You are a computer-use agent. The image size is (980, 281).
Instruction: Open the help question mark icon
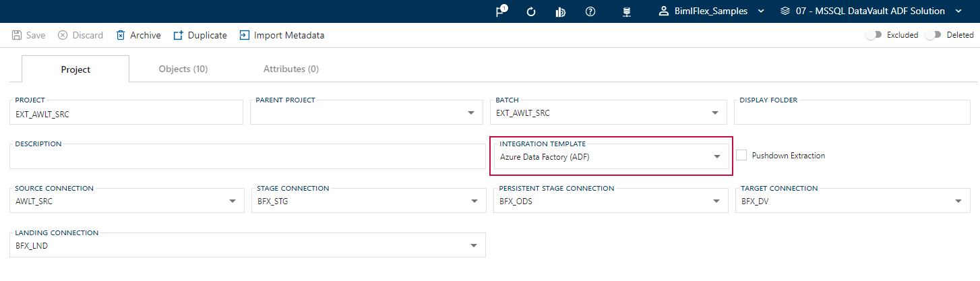pos(590,11)
